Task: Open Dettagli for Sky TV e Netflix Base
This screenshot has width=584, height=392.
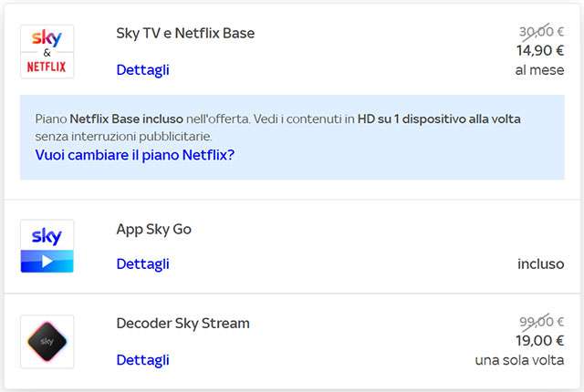Action: point(142,70)
